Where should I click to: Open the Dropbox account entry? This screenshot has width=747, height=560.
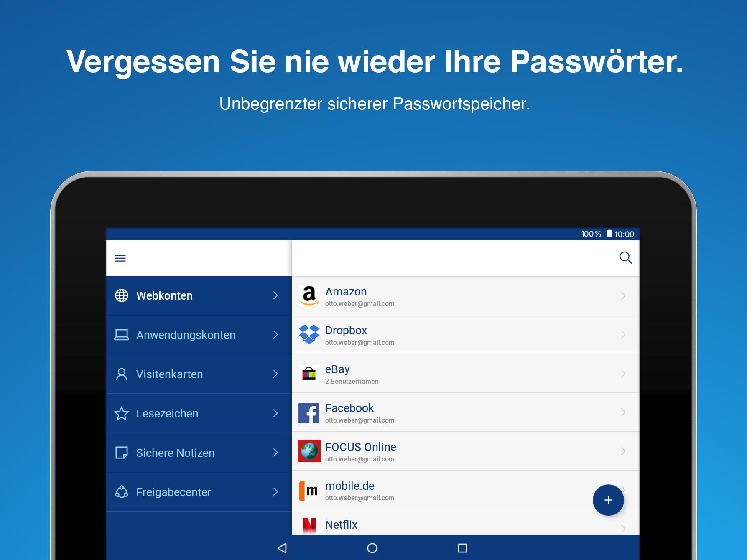[x=465, y=334]
